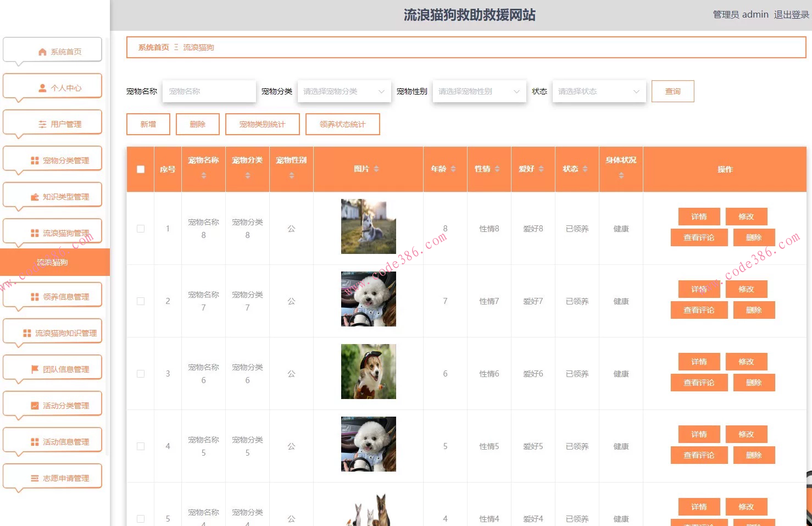Image resolution: width=812 pixels, height=526 pixels.
Task: Click 详情 for row 1
Action: tap(699, 217)
